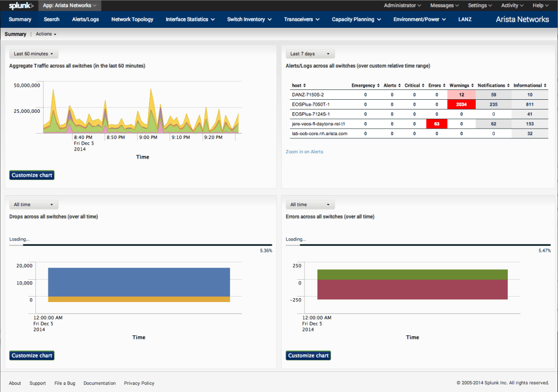Click the Zoom in on Alerts link
The image size is (558, 392).
(x=304, y=152)
